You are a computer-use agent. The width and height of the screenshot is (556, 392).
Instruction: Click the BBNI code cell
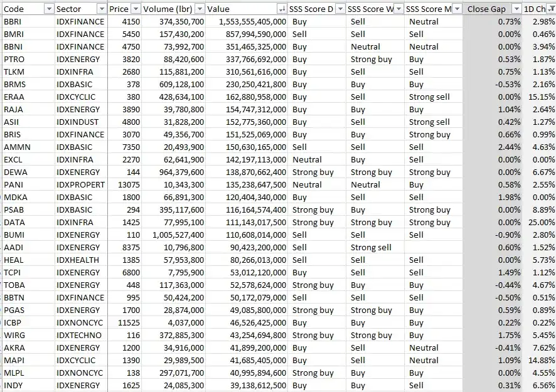[x=28, y=47]
